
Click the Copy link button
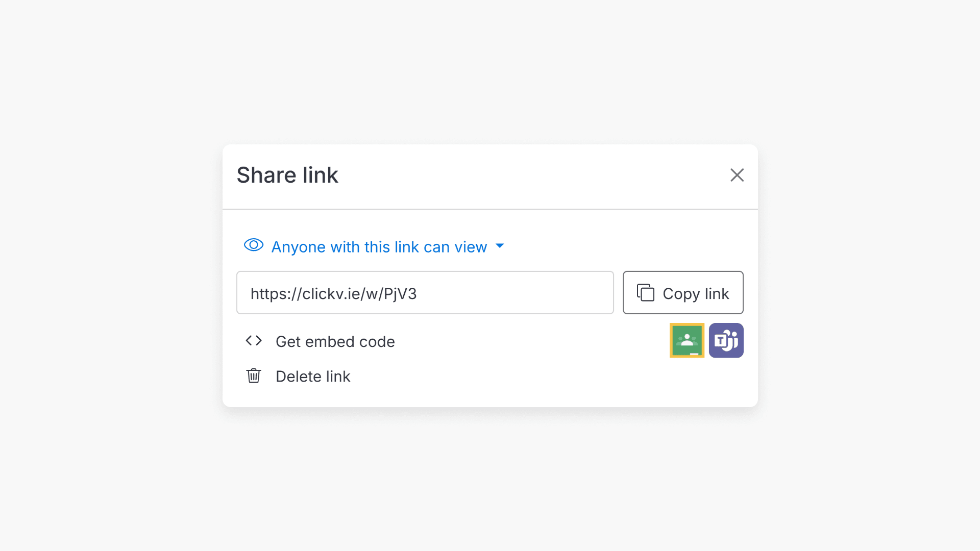pos(683,293)
